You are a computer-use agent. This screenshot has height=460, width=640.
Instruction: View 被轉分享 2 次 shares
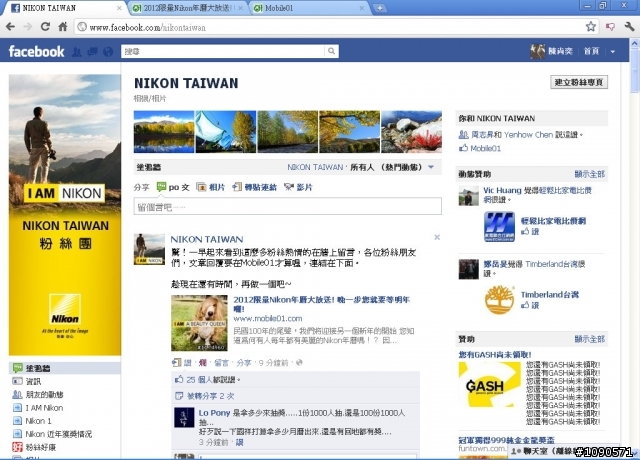[210, 396]
